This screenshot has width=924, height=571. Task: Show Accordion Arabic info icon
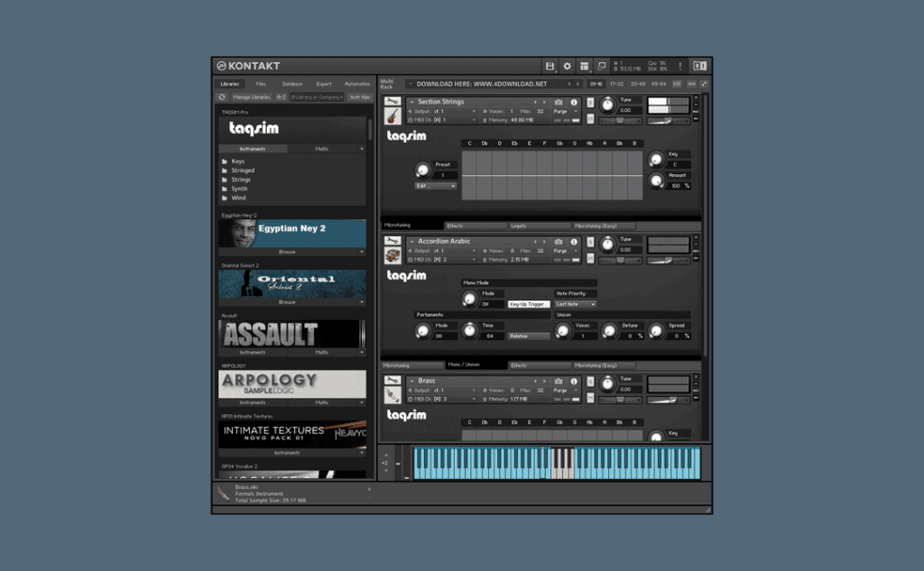pos(574,242)
